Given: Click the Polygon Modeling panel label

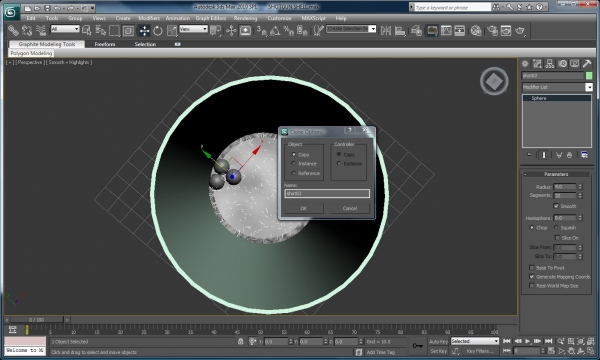Looking at the screenshot, I should point(31,53).
